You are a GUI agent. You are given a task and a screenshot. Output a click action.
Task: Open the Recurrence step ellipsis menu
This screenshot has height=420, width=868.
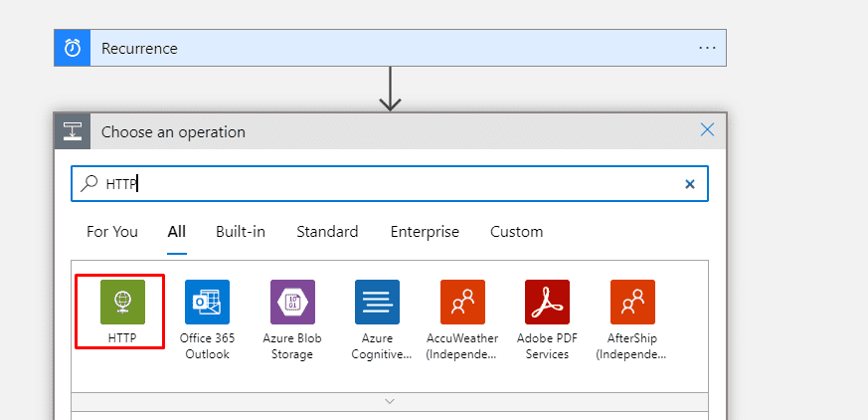707,48
